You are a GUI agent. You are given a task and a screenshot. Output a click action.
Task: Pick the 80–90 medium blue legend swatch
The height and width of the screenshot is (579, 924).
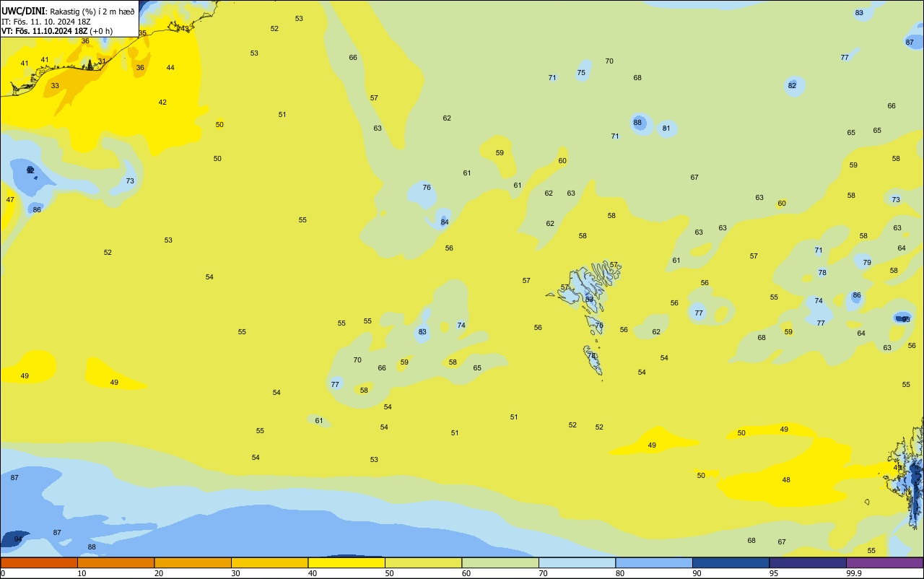point(654,562)
